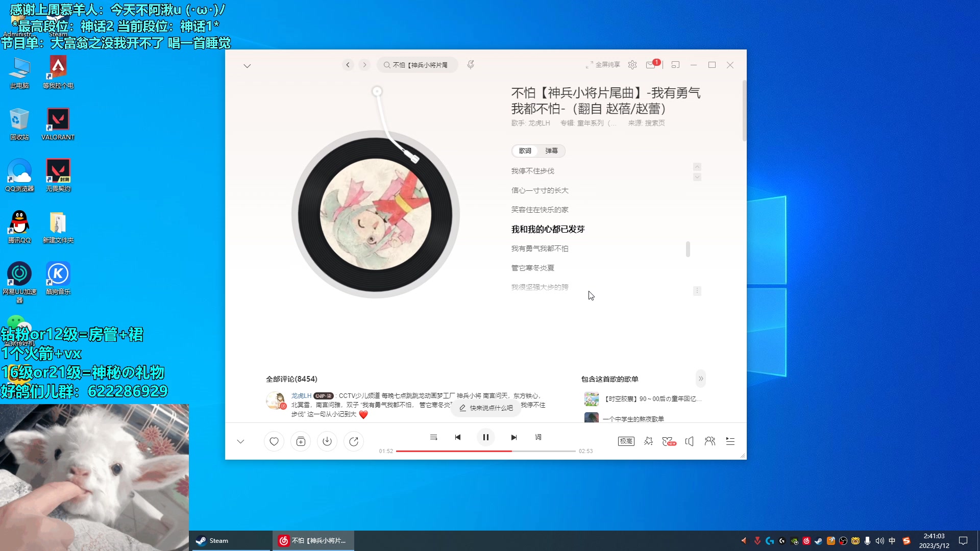This screenshot has width=980, height=551.
Task: Click lyric line 笑容住在快乐的家
Action: coord(540,210)
